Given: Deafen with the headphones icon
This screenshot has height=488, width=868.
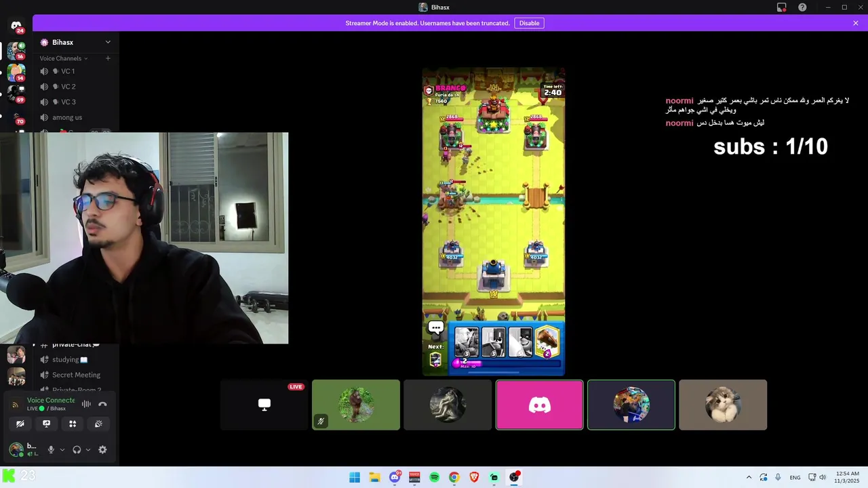Looking at the screenshot, I should coord(77,449).
